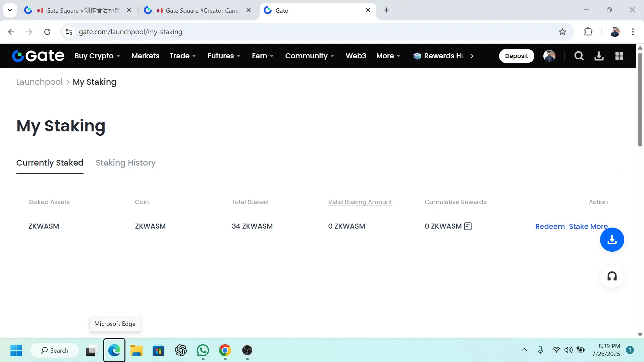Image resolution: width=644 pixels, height=362 pixels.
Task: Close the Gate tab
Action: tap(368, 10)
